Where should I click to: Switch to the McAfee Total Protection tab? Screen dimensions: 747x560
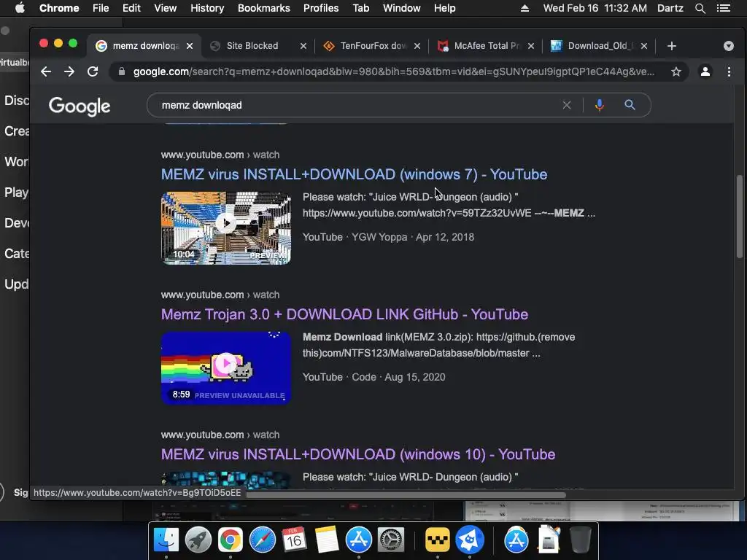pos(481,46)
